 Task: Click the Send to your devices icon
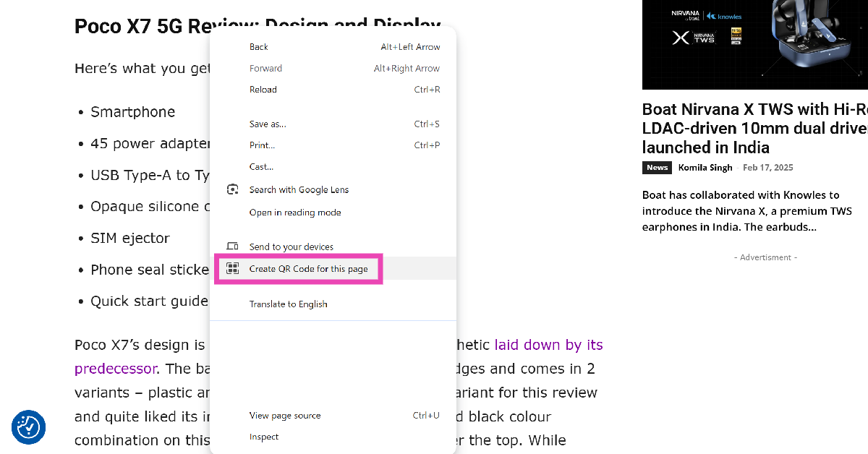[x=232, y=247]
